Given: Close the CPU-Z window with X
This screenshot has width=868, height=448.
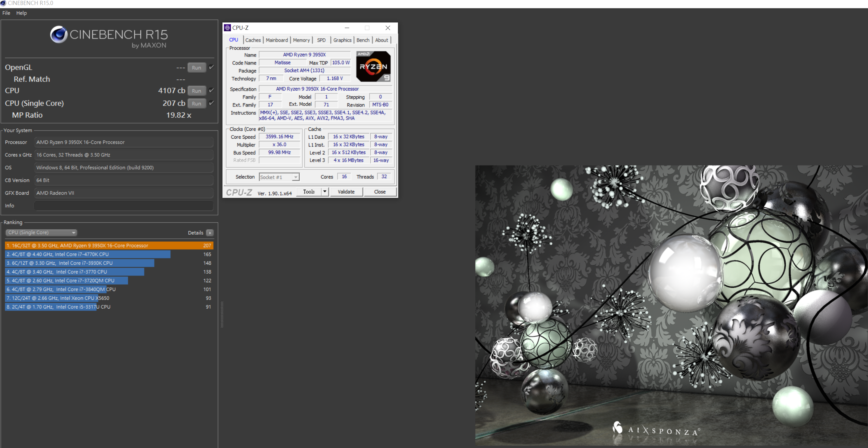Looking at the screenshot, I should 388,28.
